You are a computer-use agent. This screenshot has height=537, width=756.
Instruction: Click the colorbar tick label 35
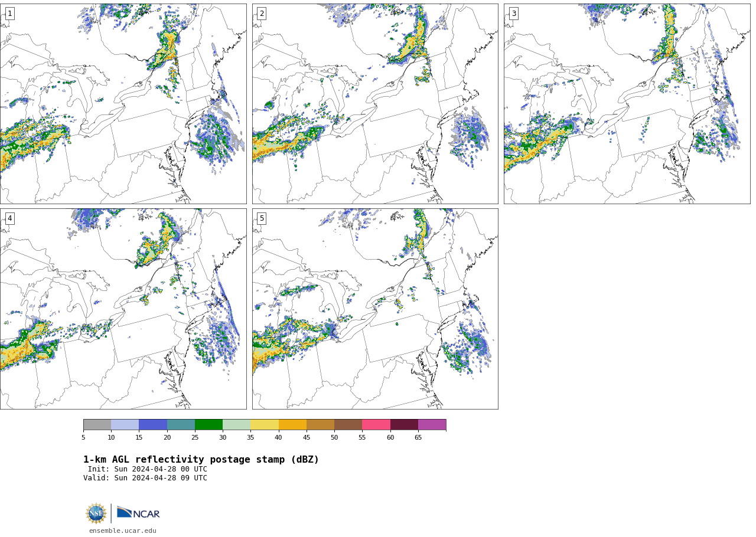250,437
